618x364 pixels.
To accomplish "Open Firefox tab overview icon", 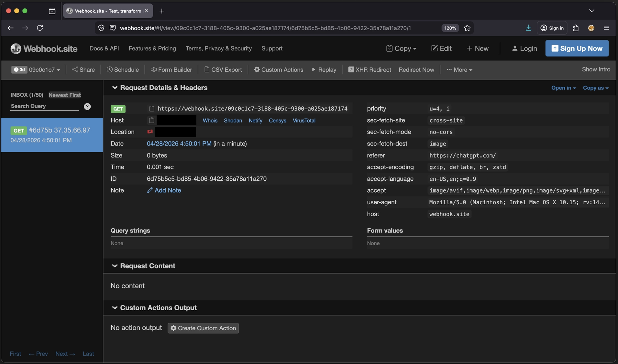I will pos(52,11).
